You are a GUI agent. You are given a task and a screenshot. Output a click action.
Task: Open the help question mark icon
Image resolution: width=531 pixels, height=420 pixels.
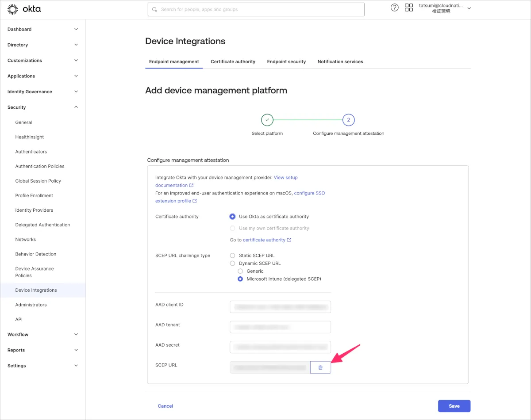[394, 8]
